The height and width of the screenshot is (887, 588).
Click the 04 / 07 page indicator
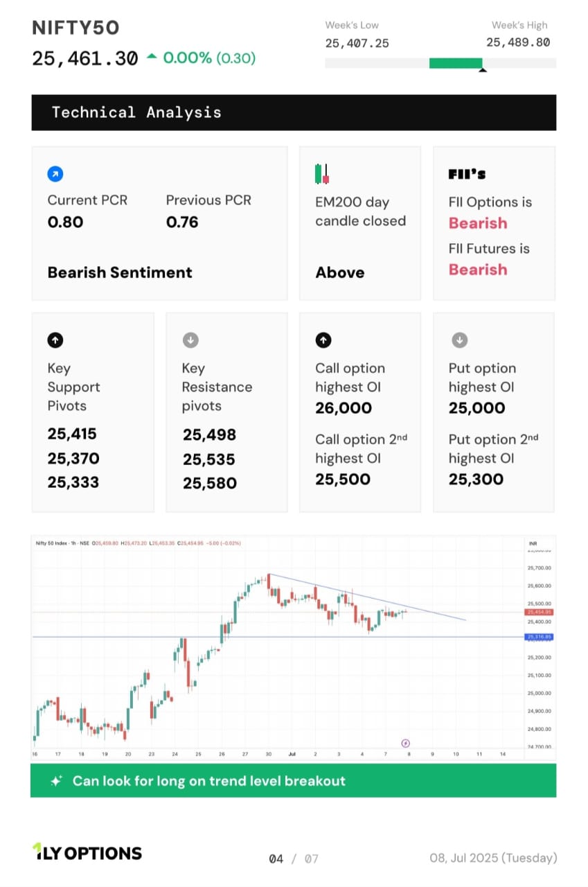294,859
